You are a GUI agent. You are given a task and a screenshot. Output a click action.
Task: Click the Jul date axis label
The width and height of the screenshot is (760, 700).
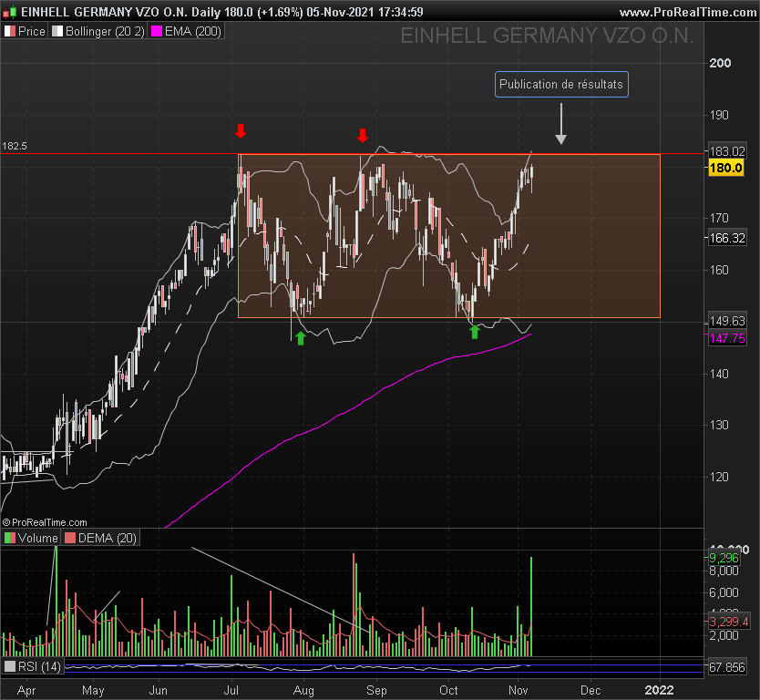pyautogui.click(x=231, y=690)
